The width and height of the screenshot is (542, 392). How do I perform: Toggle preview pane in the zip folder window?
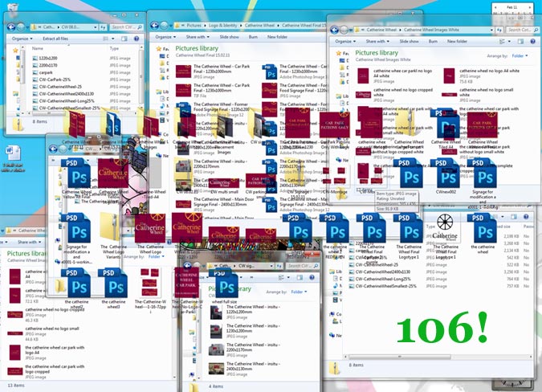tap(123, 38)
